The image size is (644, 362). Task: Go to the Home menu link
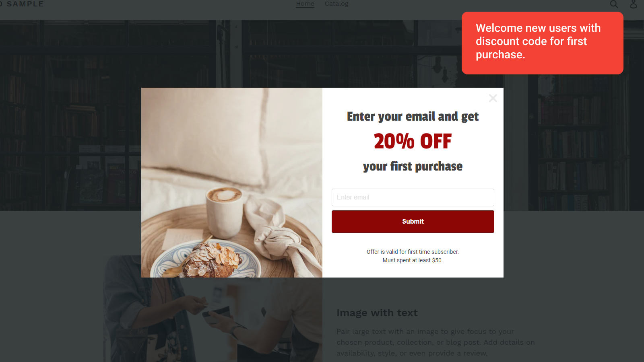coord(305,4)
